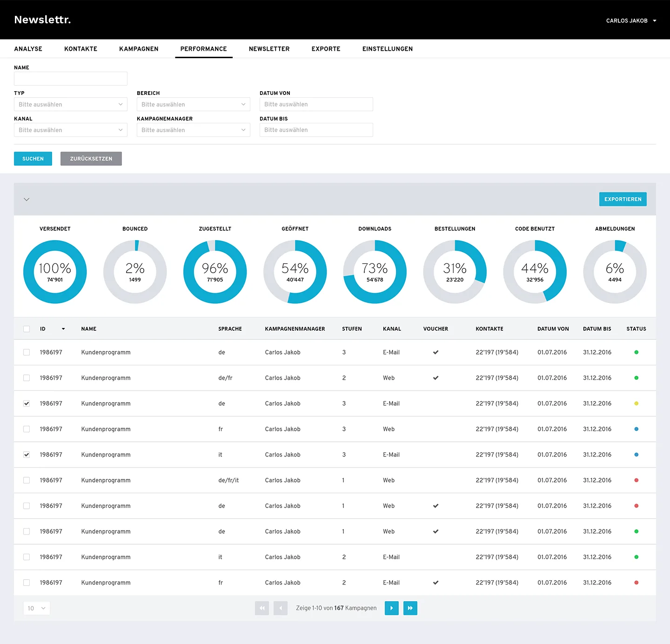Sort by Kontakte column header
This screenshot has width=670, height=644.
[x=489, y=329]
